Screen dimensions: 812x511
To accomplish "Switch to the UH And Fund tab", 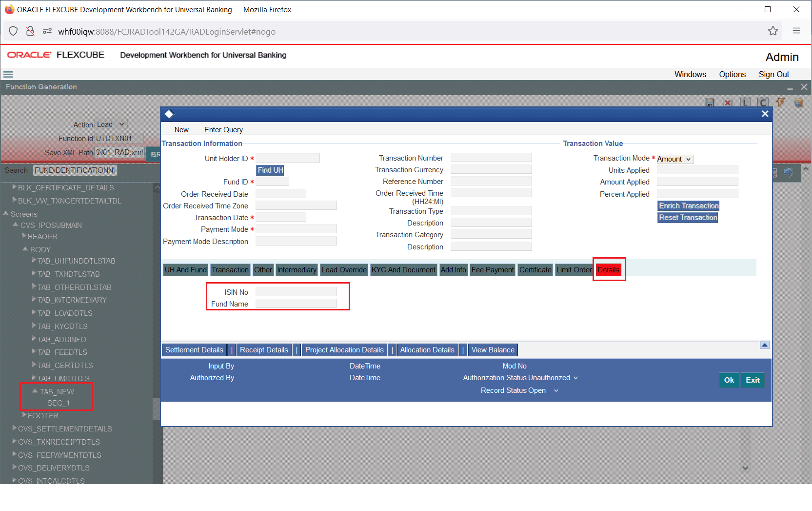I will pos(185,270).
